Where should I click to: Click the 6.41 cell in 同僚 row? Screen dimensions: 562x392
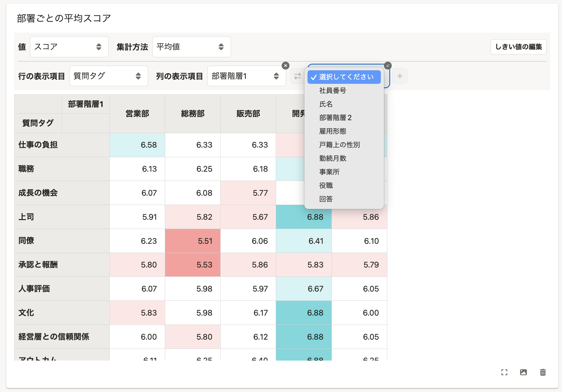[x=304, y=241]
